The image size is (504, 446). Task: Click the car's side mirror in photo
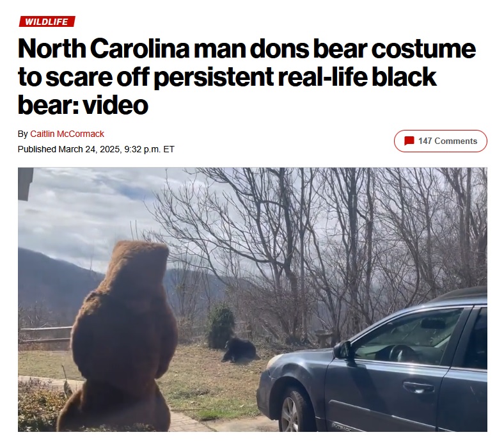[x=343, y=351]
